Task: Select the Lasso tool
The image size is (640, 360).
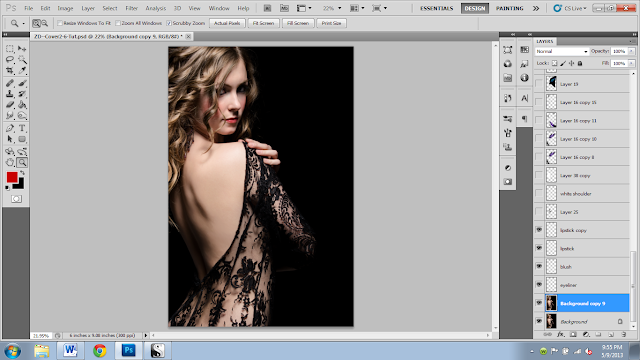Action: coord(10,60)
